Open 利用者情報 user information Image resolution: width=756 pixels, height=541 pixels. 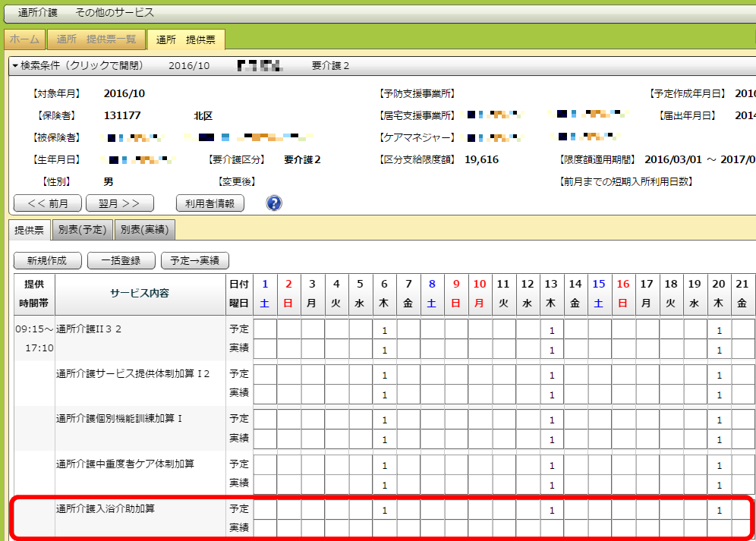click(x=209, y=203)
